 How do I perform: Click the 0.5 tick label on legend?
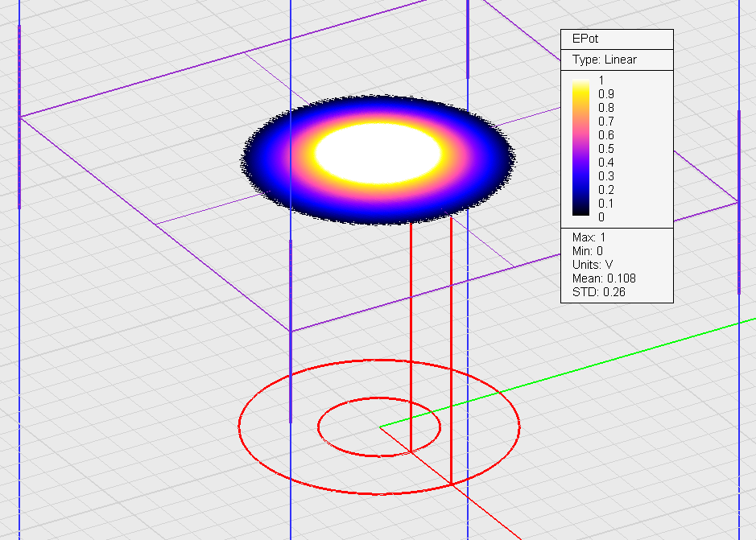(606, 149)
